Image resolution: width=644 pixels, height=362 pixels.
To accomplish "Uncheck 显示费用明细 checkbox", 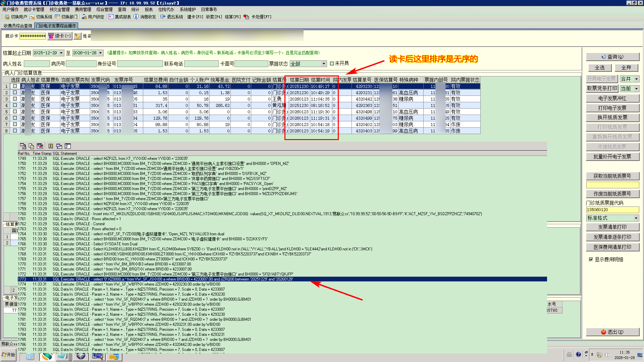I will pos(591,259).
